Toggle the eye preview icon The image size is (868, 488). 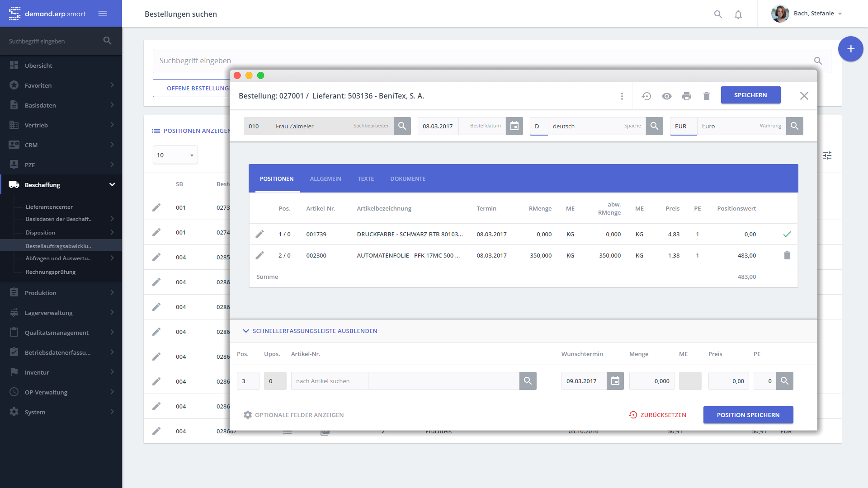(x=666, y=96)
